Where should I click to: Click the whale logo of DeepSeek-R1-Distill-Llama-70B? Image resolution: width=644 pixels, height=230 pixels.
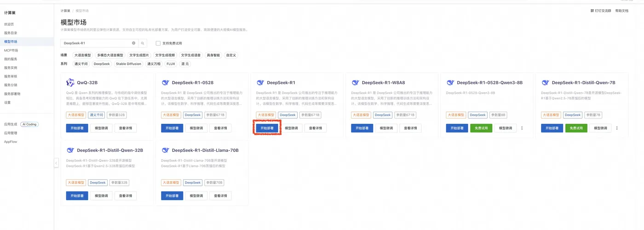click(166, 150)
